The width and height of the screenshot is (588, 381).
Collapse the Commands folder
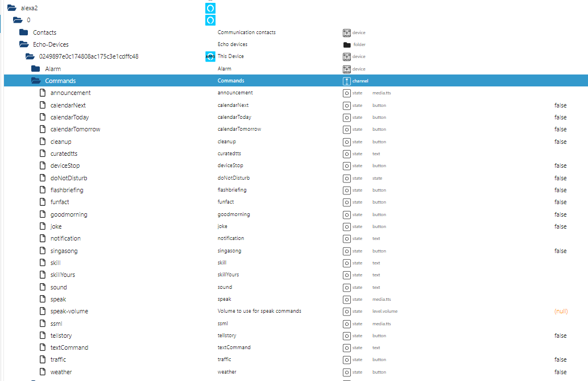(36, 81)
